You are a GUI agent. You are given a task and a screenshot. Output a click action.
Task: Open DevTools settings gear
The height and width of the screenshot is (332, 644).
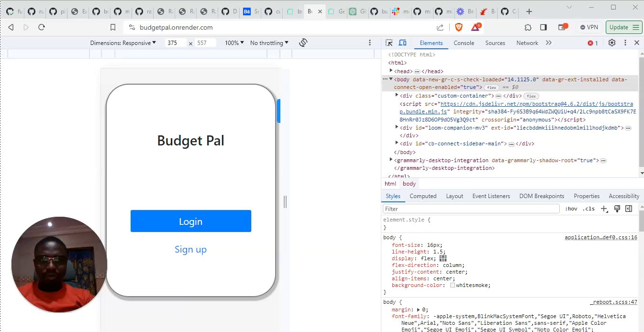[x=612, y=43]
